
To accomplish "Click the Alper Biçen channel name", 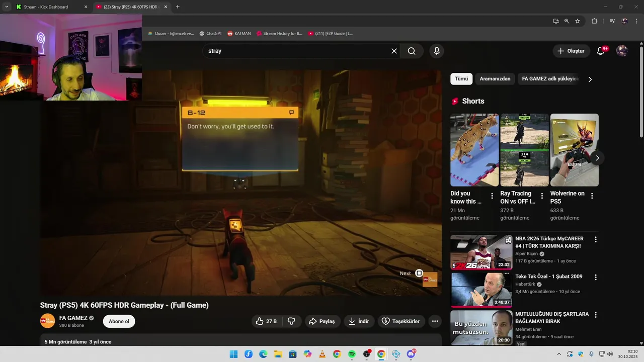I will (526, 254).
